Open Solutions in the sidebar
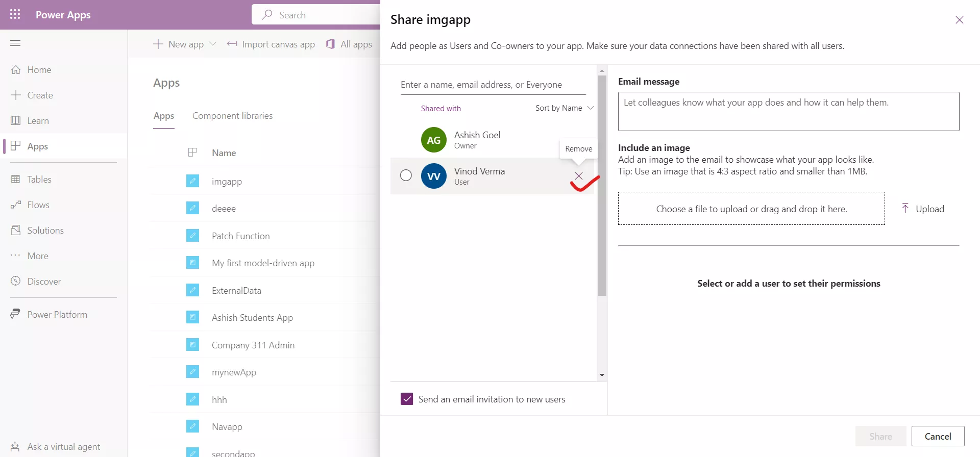The height and width of the screenshot is (457, 980). tap(45, 231)
